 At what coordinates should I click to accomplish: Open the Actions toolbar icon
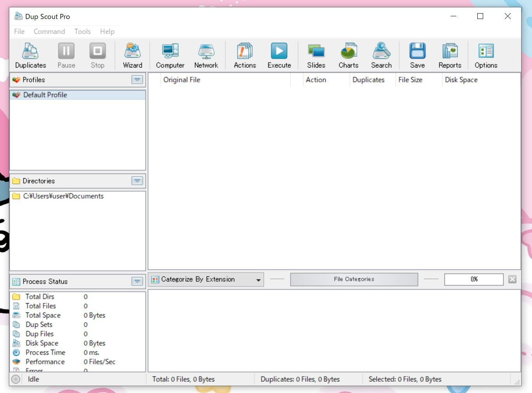click(x=245, y=55)
